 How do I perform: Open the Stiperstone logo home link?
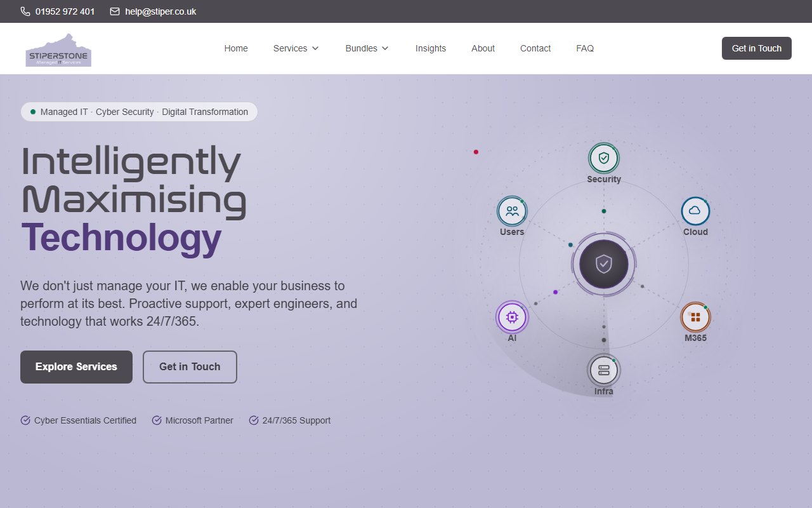[58, 49]
